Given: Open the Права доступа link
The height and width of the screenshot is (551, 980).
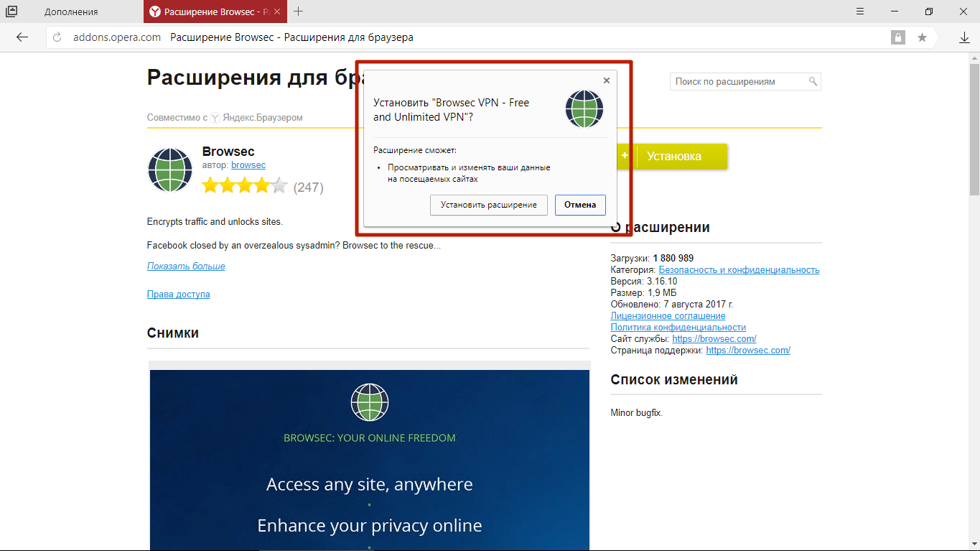Looking at the screenshot, I should [179, 295].
